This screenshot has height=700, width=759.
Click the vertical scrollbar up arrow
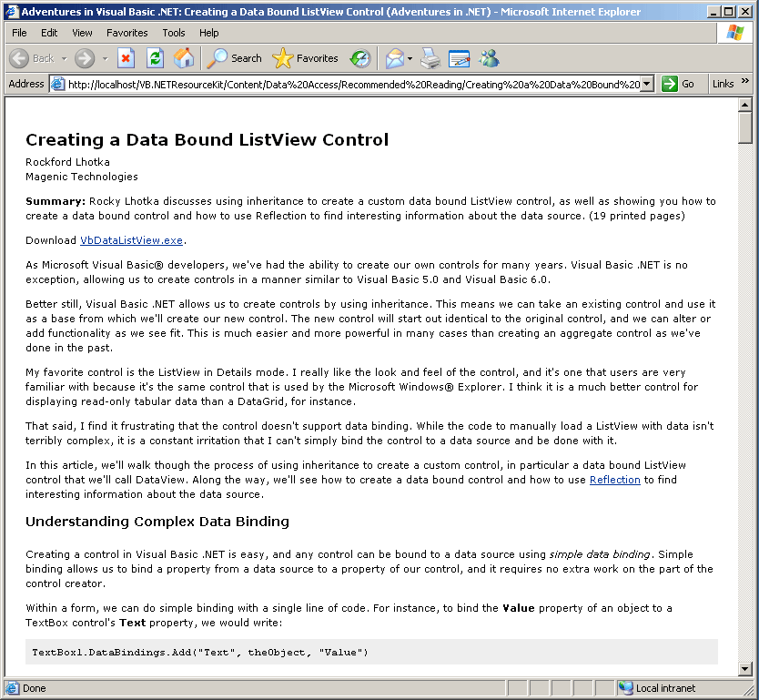(x=744, y=105)
